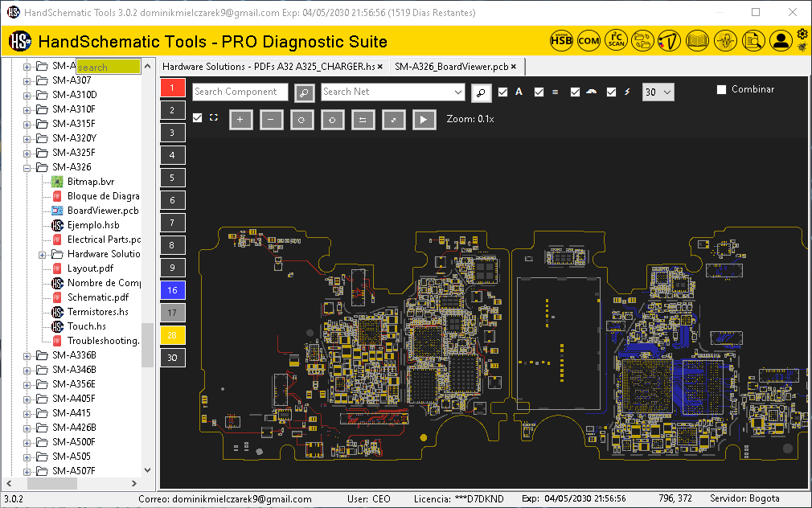812x508 pixels.
Task: Close the A325_CHARGER.hs tab
Action: (x=380, y=67)
